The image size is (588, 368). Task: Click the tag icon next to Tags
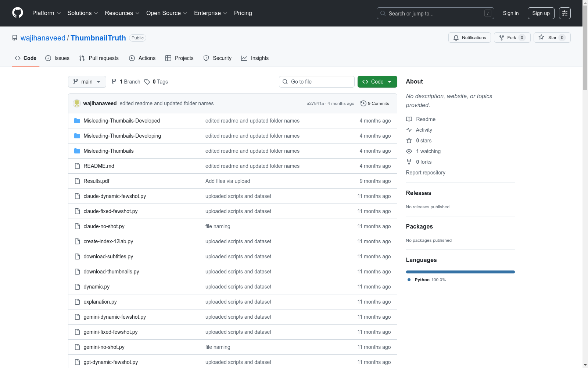147,82
